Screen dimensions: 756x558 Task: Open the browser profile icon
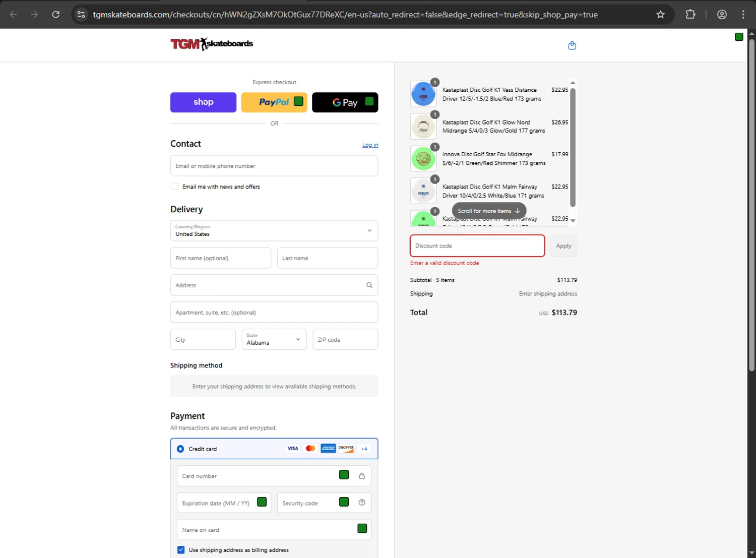(x=722, y=15)
